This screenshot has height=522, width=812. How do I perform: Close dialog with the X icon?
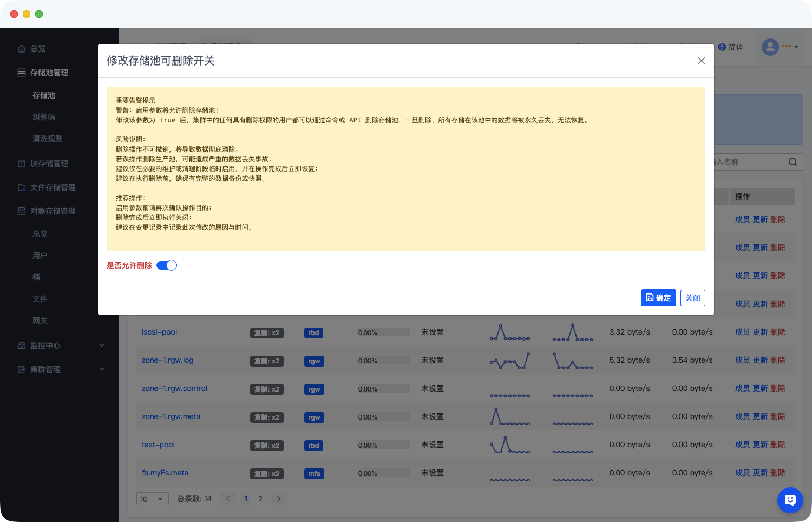tap(701, 61)
